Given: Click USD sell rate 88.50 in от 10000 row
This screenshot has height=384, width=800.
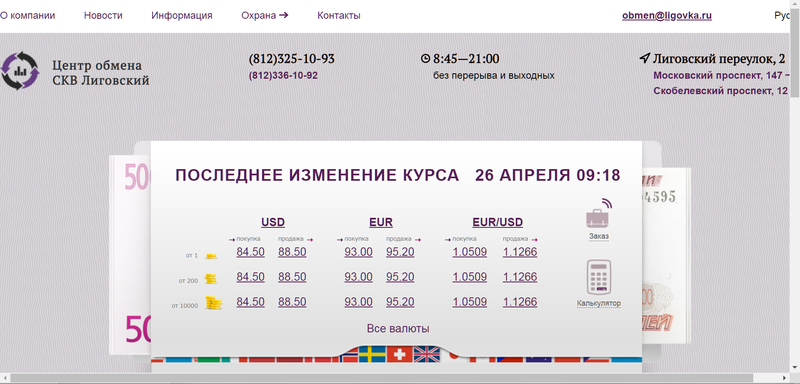Looking at the screenshot, I should point(292,302).
